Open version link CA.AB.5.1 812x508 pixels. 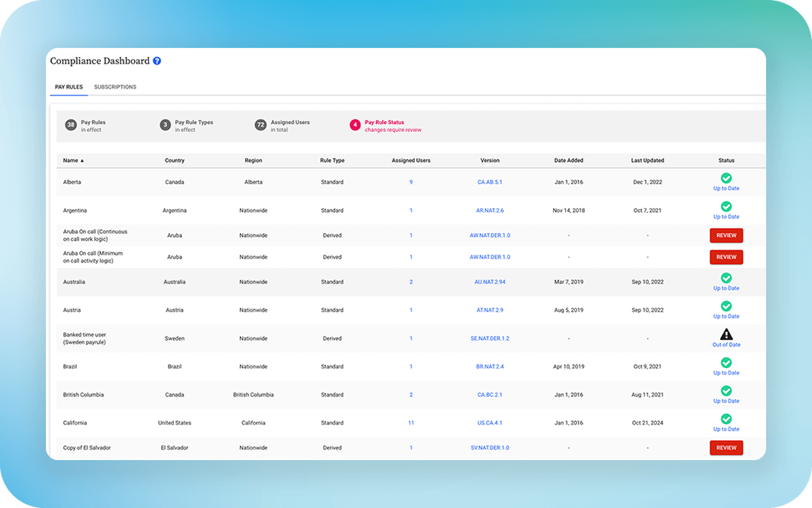490,182
